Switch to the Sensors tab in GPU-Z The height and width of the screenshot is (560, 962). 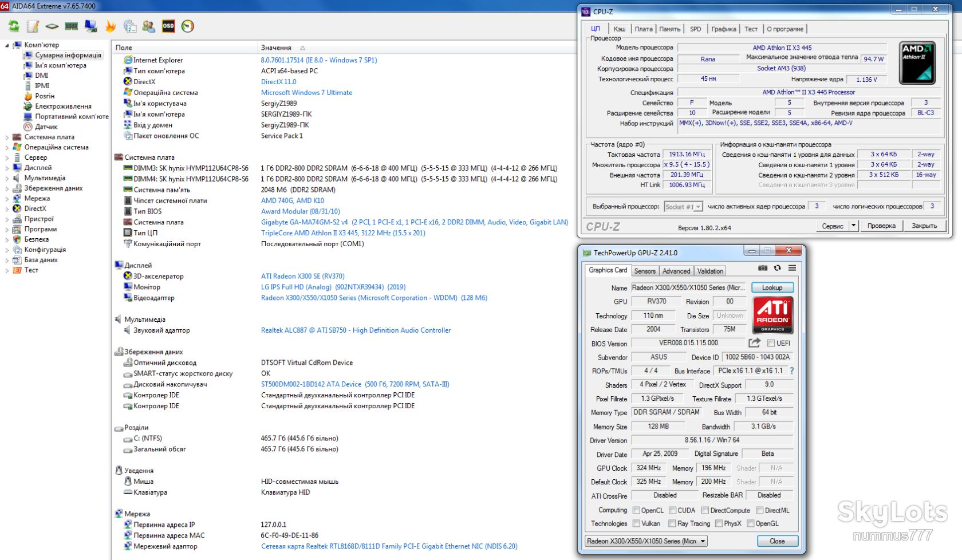(645, 271)
